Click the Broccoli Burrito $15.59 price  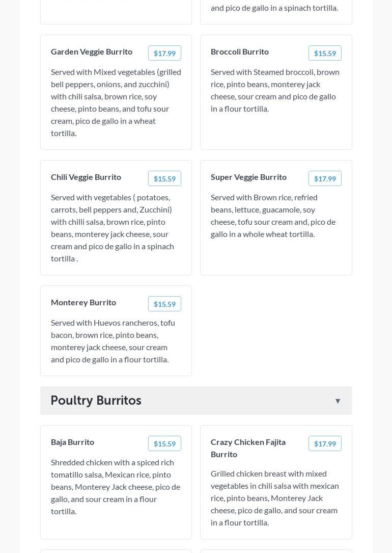coord(325,53)
